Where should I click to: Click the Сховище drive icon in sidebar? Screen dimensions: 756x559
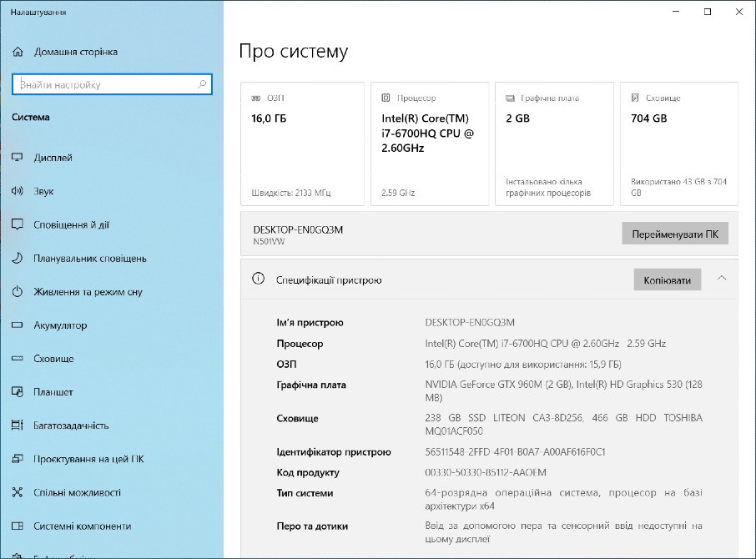[18, 359]
